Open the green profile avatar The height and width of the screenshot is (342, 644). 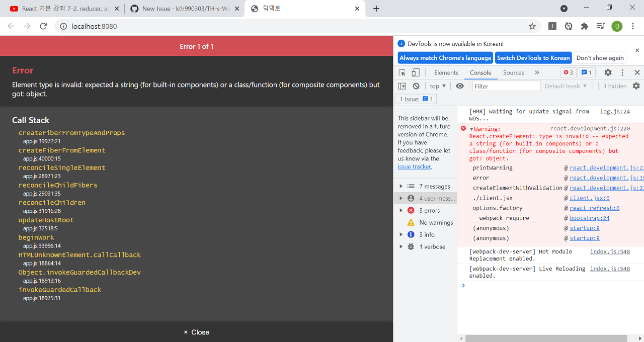tap(617, 26)
